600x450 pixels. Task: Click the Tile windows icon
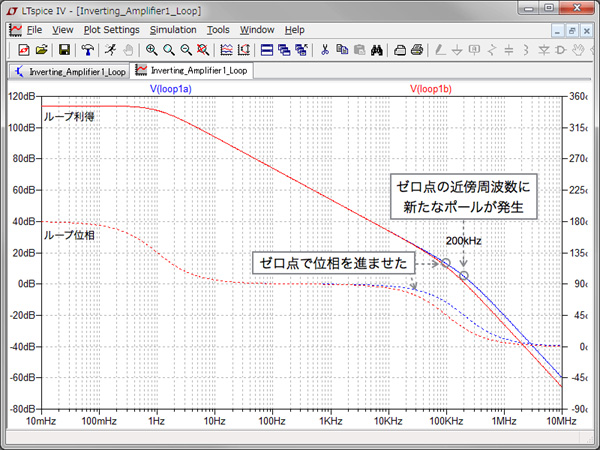(268, 49)
